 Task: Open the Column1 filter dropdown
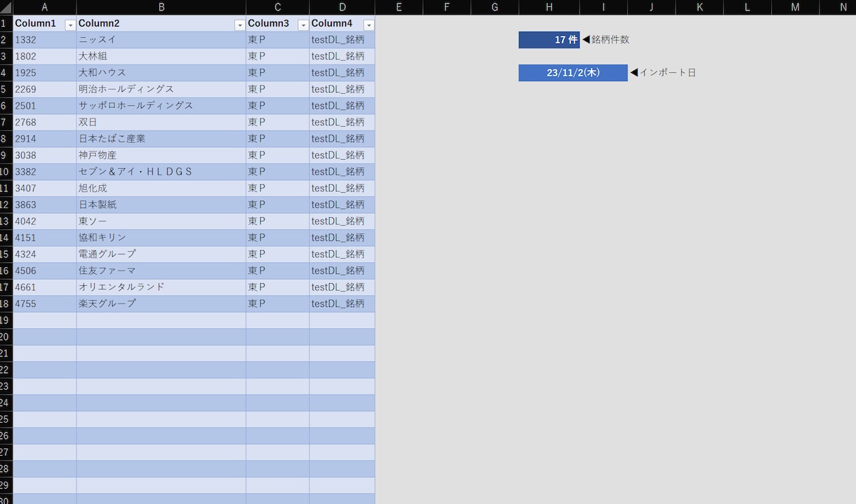[69, 25]
